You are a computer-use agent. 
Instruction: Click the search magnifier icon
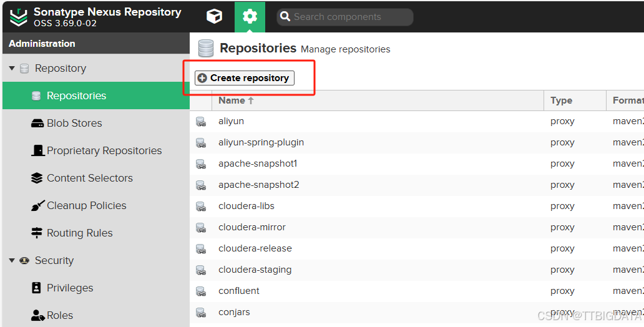point(285,17)
